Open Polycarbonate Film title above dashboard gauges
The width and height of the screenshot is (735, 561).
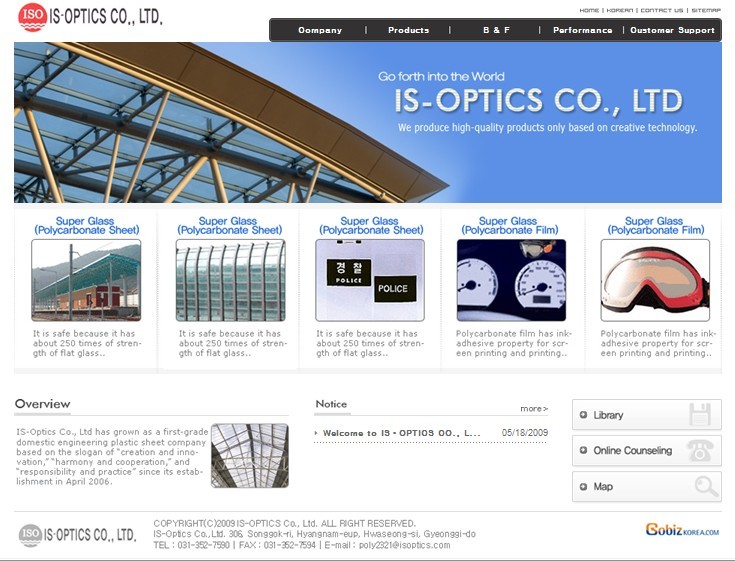(510, 225)
